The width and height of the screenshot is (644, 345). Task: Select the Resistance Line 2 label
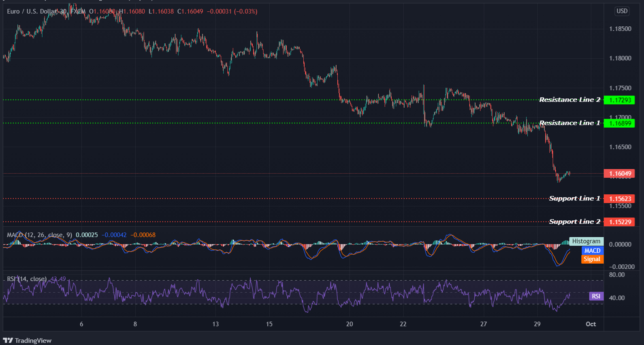[x=569, y=100]
